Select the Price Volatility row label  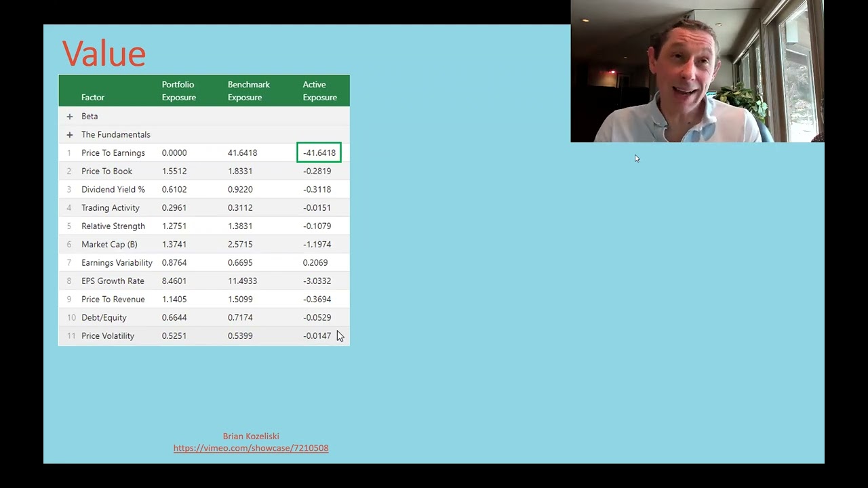click(x=108, y=336)
